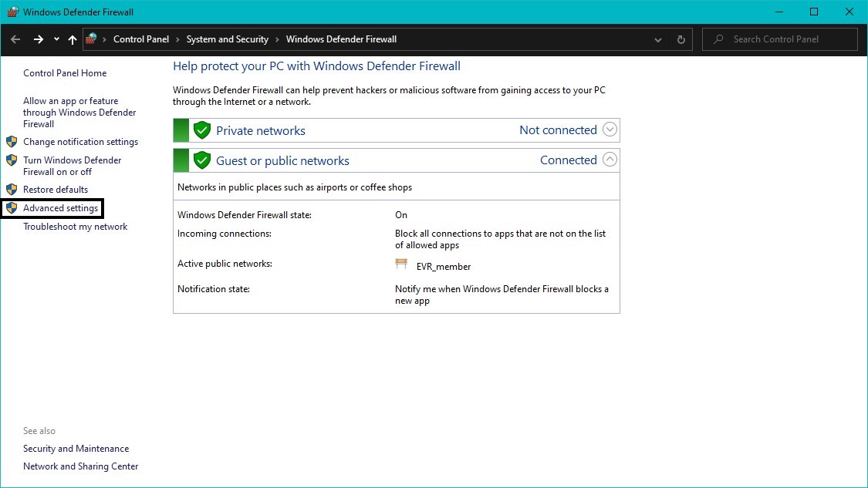Open Restore defaults

point(56,189)
